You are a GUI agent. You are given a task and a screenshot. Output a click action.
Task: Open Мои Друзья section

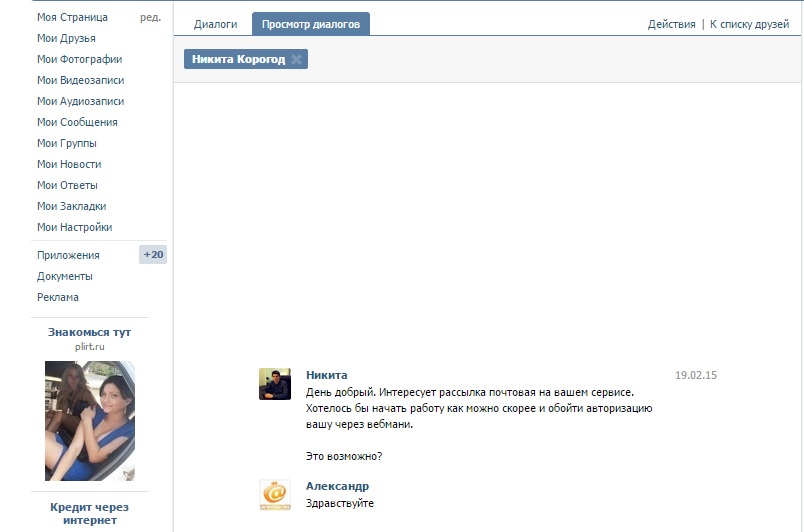(66, 38)
